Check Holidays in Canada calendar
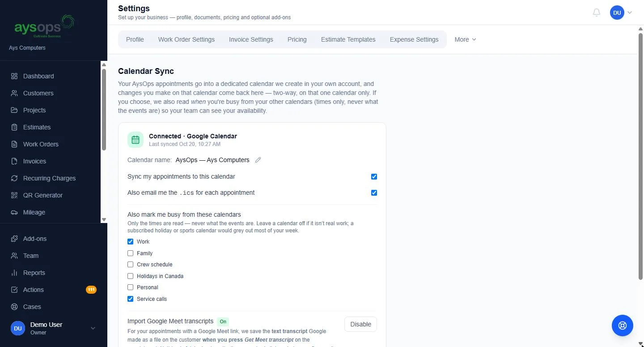644x347 pixels. [x=130, y=276]
